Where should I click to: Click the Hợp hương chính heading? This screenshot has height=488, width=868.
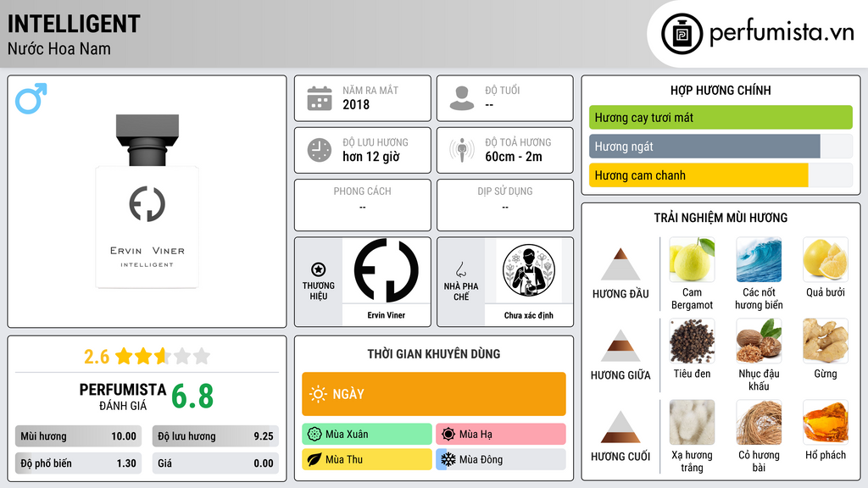(x=721, y=90)
